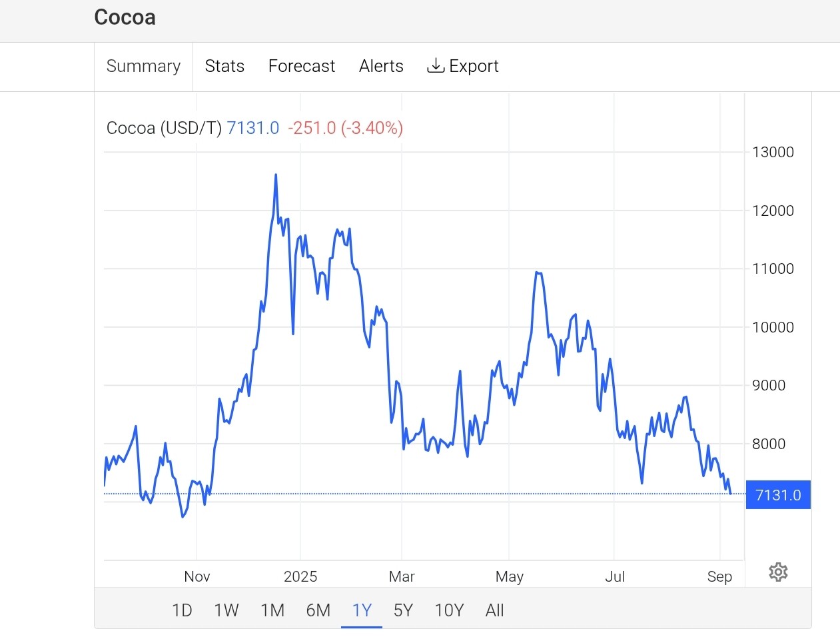The image size is (840, 639).
Task: Click the December peak on chart line
Action: coord(276,175)
